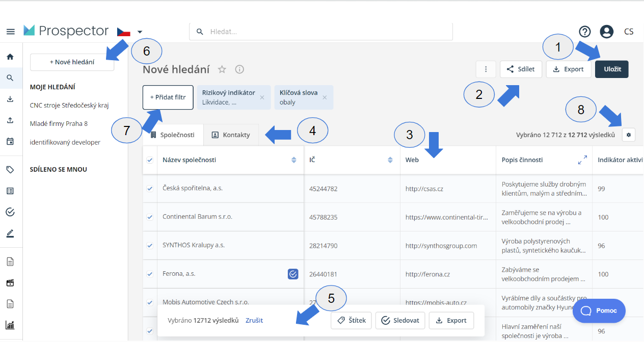
Task: Click Export in the selection bar
Action: pos(451,321)
